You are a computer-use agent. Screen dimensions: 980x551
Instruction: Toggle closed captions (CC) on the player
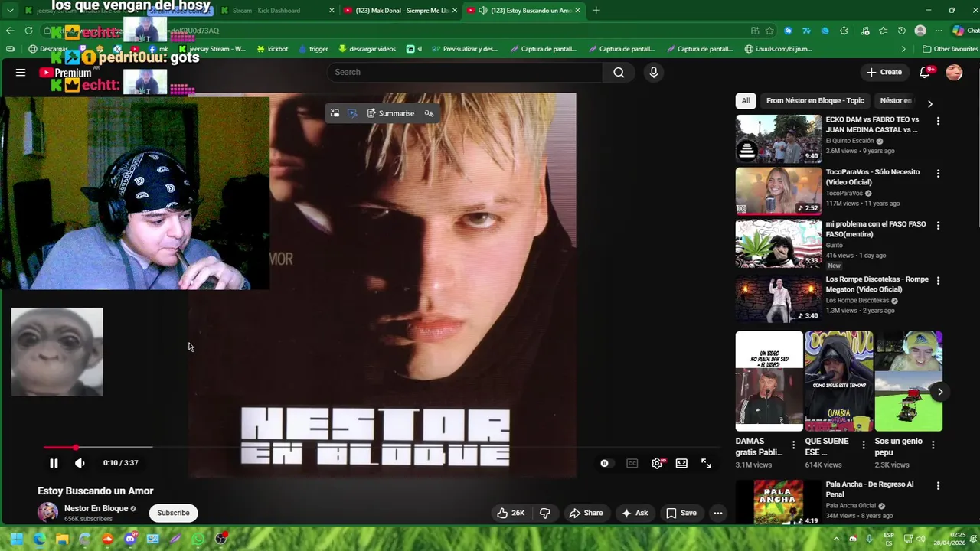click(632, 463)
